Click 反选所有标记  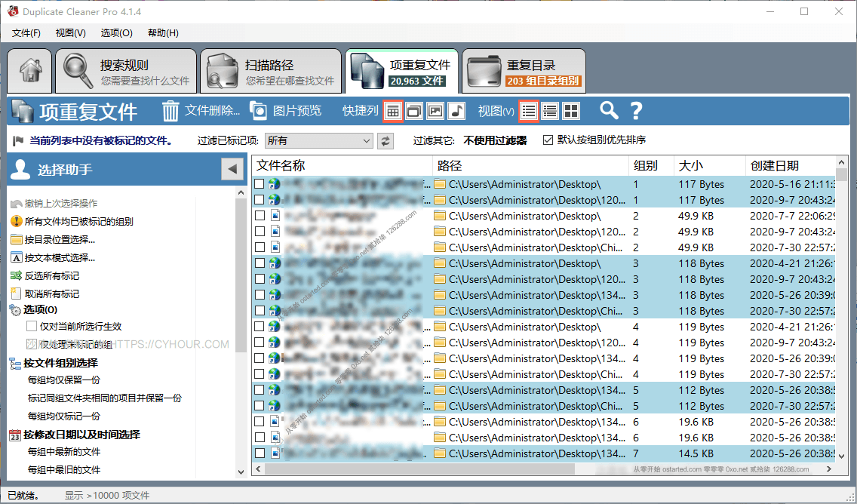pos(45,275)
